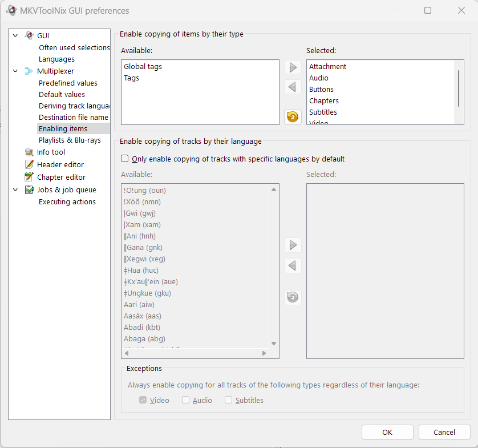
Task: Collapse the Multiplexer tree section
Action: [x=15, y=71]
